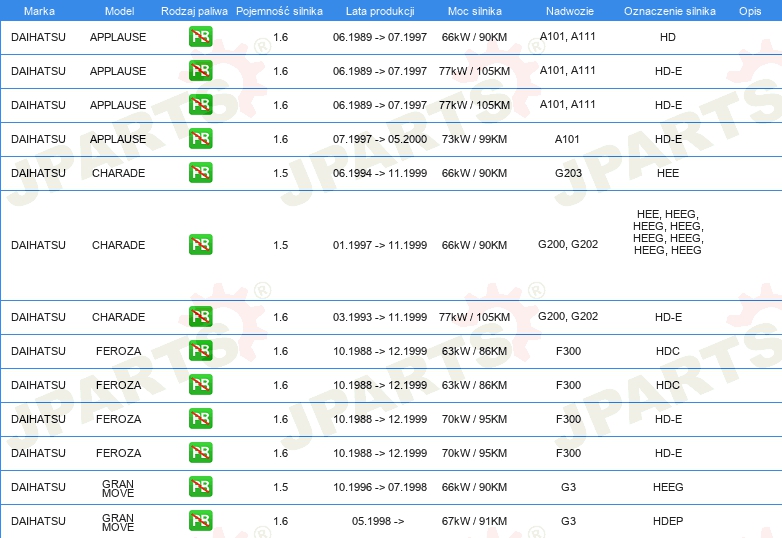This screenshot has width=782, height=538.
Task: Click the petrol icon in the APPLAUSE HD row
Action: (x=200, y=37)
